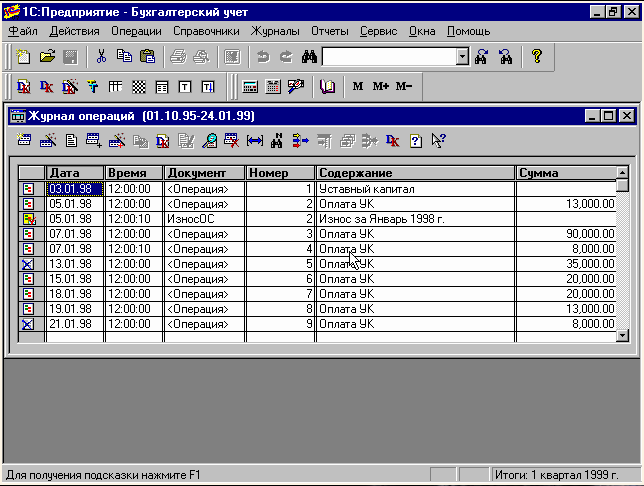Click the table columns icon in second toolbar
Image resolution: width=644 pixels, height=486 pixels.
(115, 87)
